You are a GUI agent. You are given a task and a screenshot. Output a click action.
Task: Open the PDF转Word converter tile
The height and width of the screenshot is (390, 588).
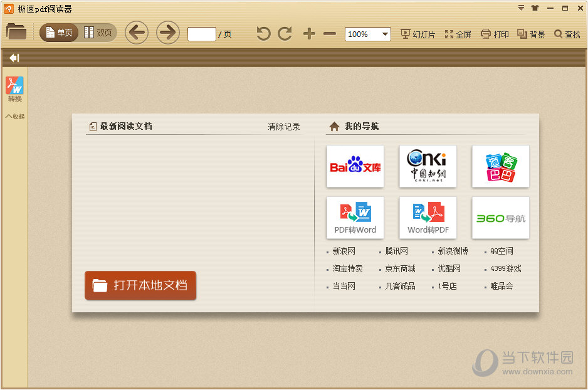point(355,218)
